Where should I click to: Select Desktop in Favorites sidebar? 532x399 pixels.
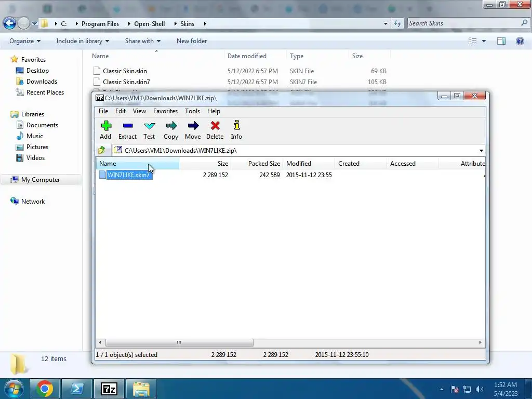click(37, 71)
